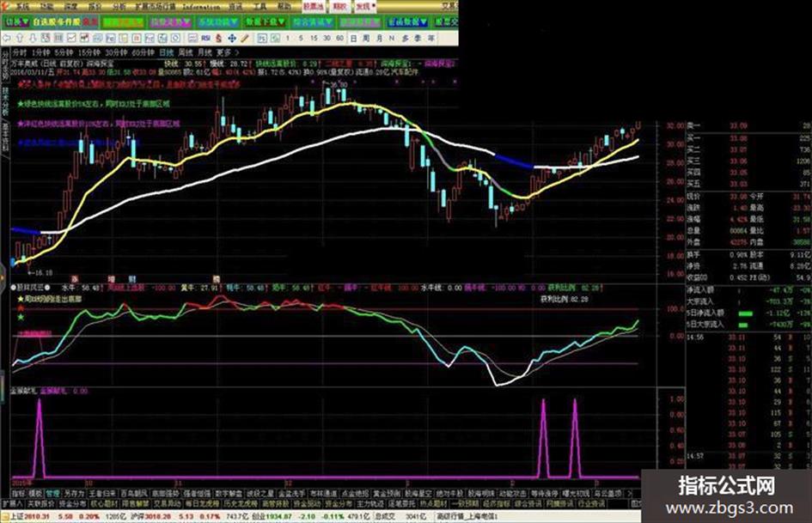Viewport: 812px width, 523px height.
Task: Switch chart to 周线 tab
Action: pos(186,53)
